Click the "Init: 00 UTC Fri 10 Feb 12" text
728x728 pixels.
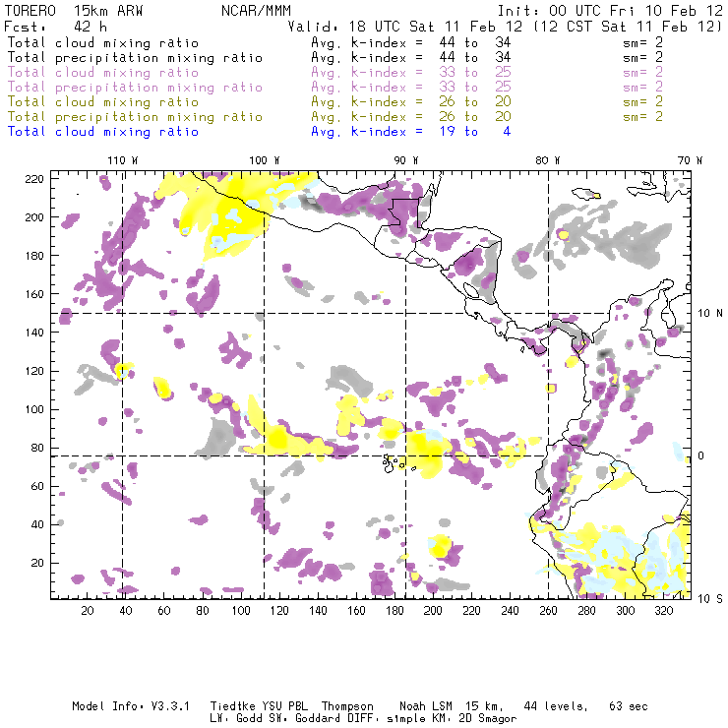[x=610, y=11]
